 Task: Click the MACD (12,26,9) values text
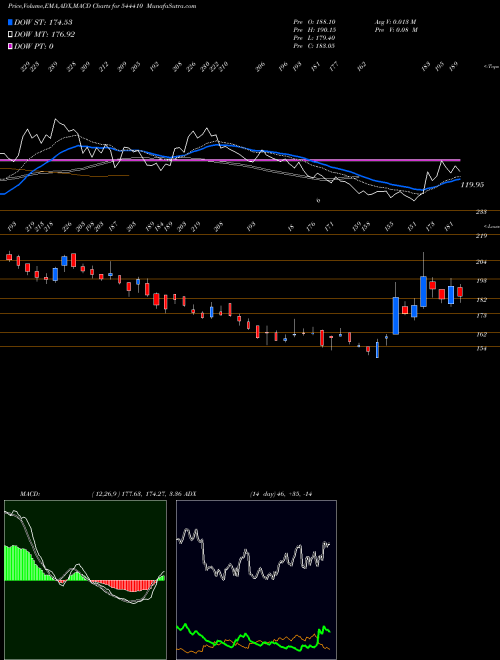pyautogui.click(x=136, y=493)
